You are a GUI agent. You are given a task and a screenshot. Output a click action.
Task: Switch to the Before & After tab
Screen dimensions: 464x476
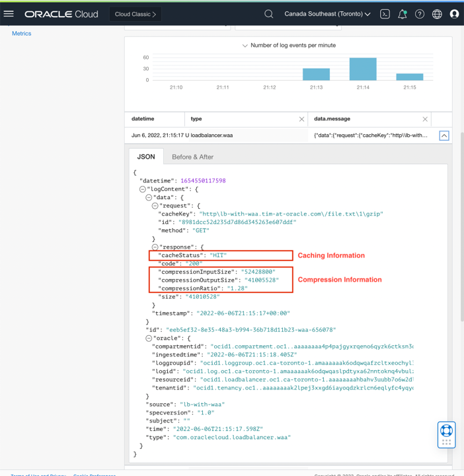[193, 157]
